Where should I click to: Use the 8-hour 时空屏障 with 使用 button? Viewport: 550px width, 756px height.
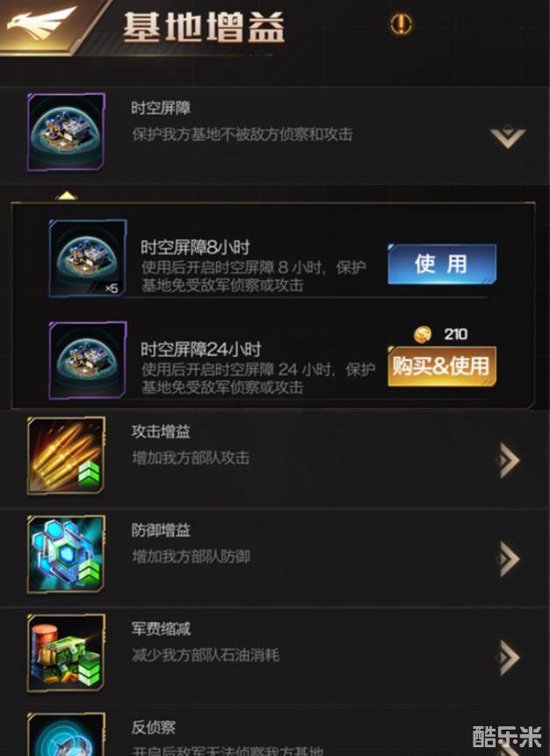pos(442,264)
